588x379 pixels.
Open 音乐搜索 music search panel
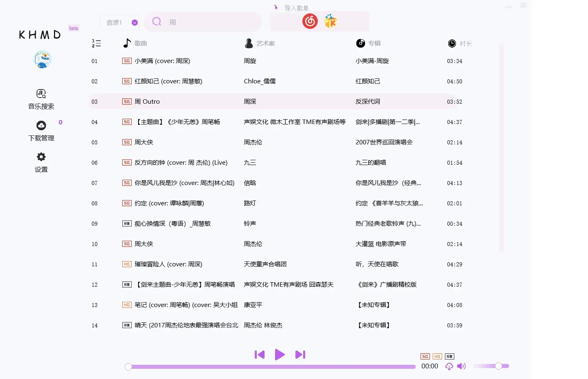tap(41, 98)
